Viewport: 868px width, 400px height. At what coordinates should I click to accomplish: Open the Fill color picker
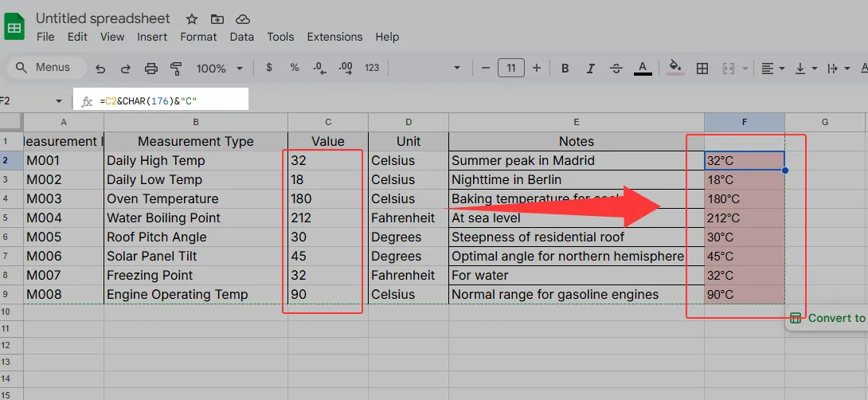675,69
